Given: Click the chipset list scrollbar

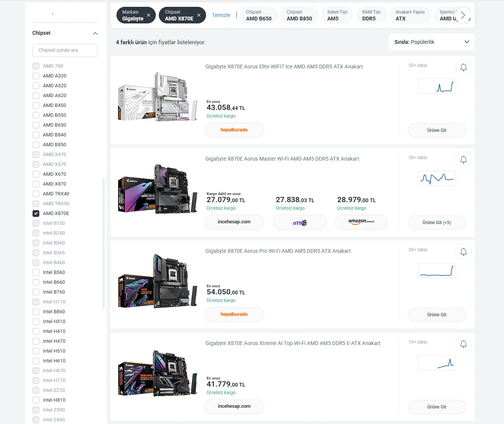Looking at the screenshot, I should (104, 244).
